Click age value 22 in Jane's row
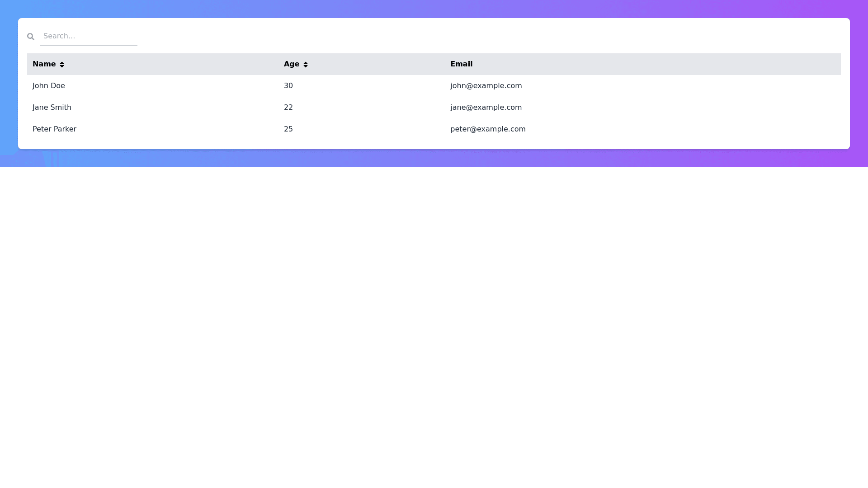The image size is (868, 488). click(288, 108)
